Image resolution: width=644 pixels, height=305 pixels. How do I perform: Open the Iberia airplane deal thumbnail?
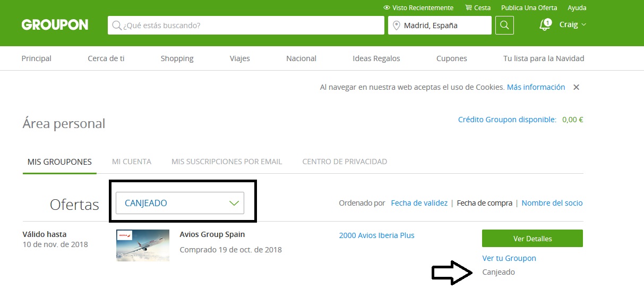[143, 245]
